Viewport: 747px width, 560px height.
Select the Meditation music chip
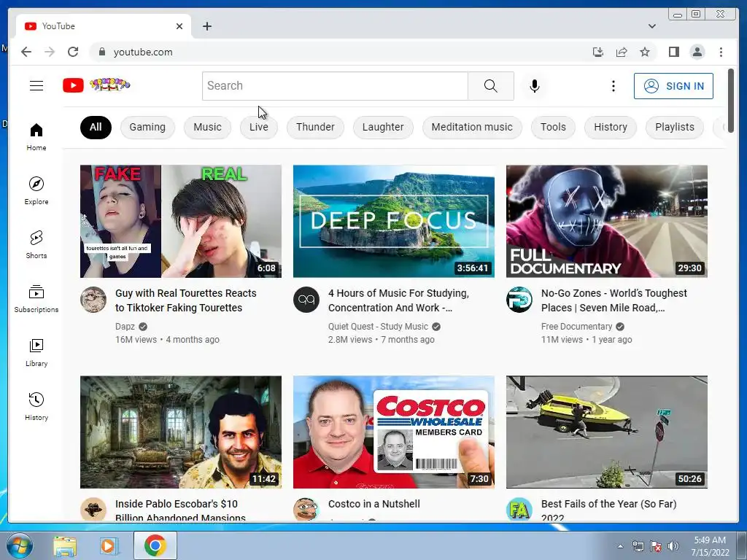pos(472,127)
